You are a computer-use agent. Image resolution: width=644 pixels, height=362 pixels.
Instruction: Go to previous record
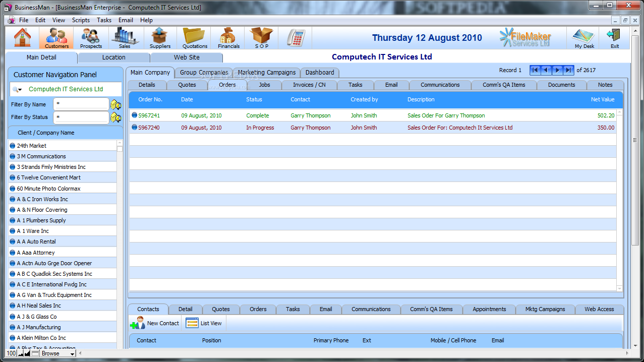click(x=546, y=70)
